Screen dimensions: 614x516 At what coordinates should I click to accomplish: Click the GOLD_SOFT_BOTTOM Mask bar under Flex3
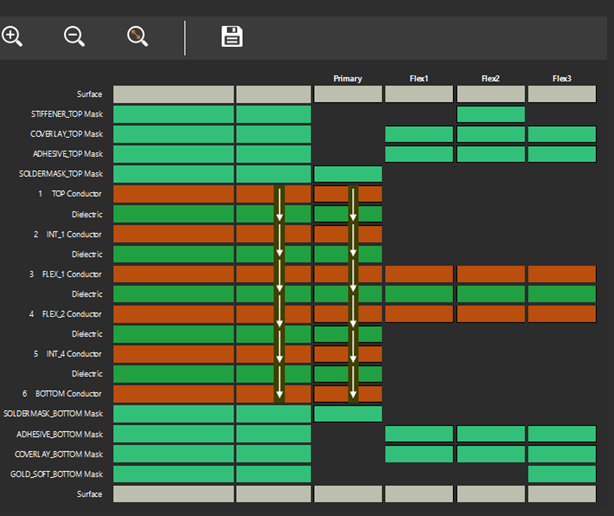coord(562,474)
